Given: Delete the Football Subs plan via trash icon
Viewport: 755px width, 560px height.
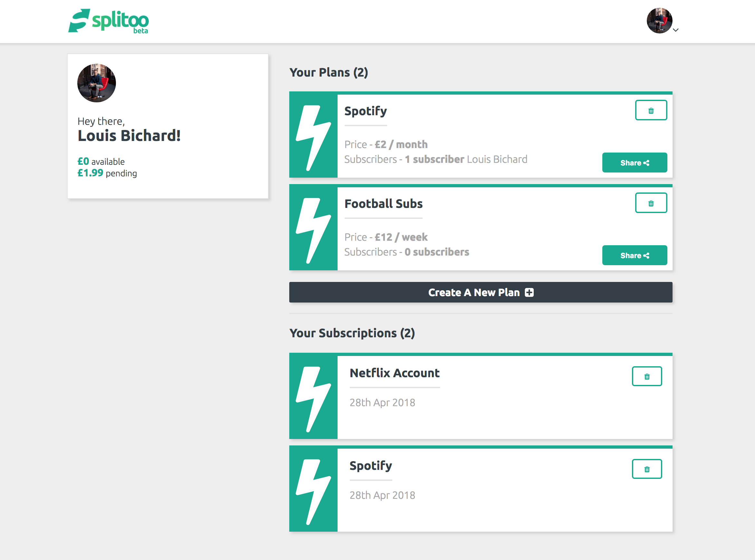Looking at the screenshot, I should [x=651, y=203].
